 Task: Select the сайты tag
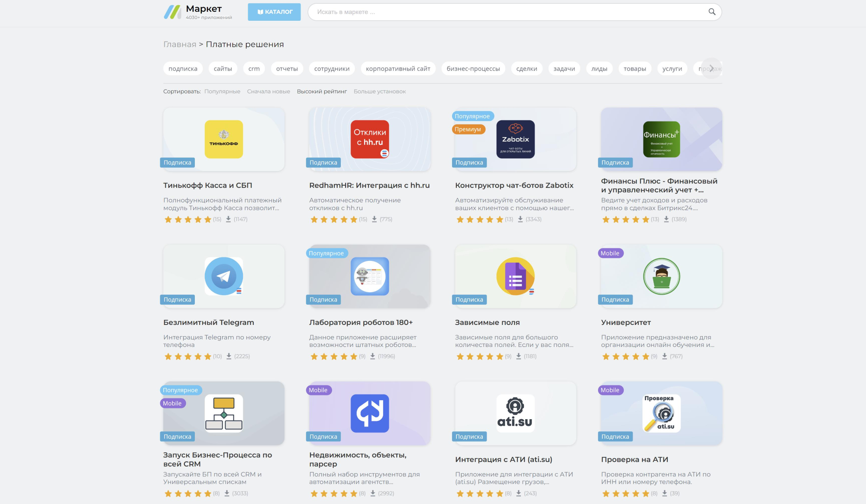point(223,69)
